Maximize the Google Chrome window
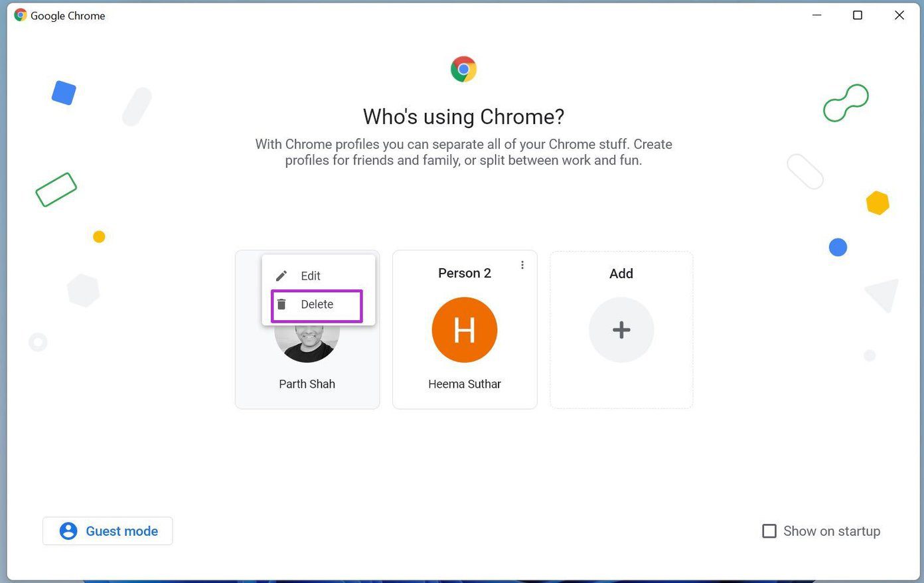 (858, 15)
